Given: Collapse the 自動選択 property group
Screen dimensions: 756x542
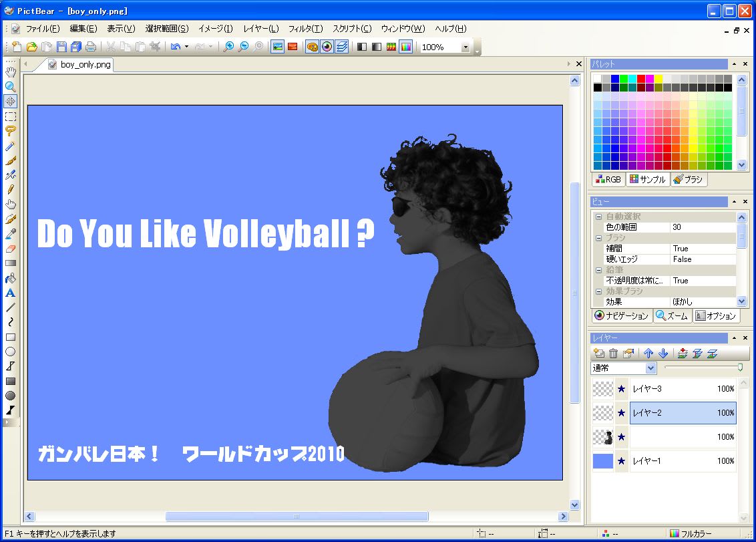Looking at the screenshot, I should coord(598,217).
